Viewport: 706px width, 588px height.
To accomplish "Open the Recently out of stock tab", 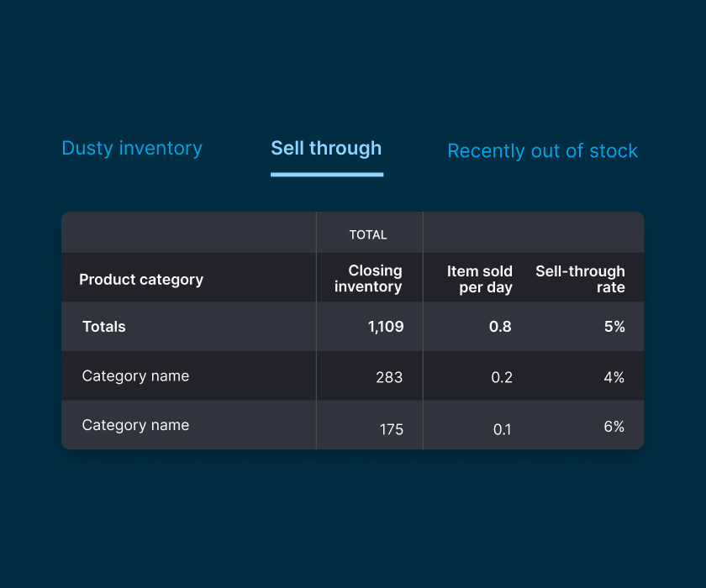I will pos(542,151).
